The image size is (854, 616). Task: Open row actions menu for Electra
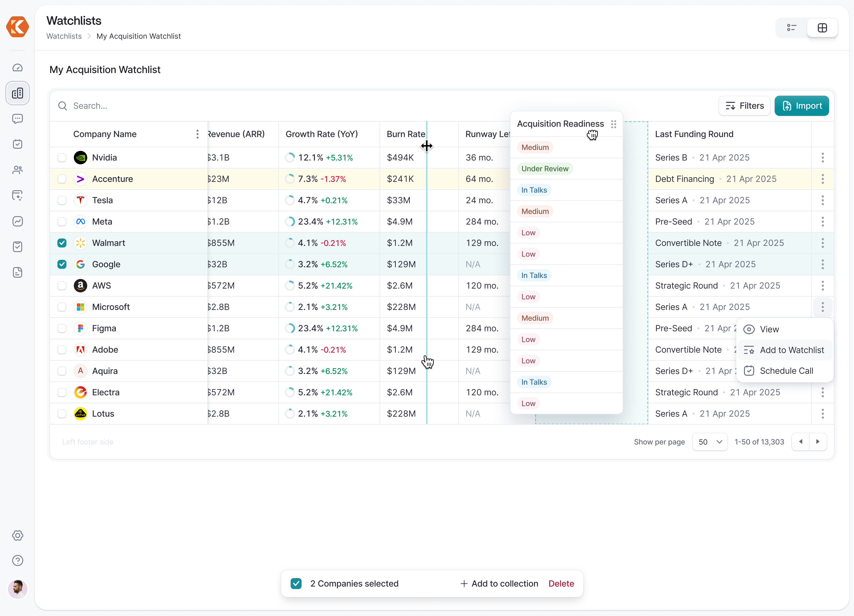823,392
